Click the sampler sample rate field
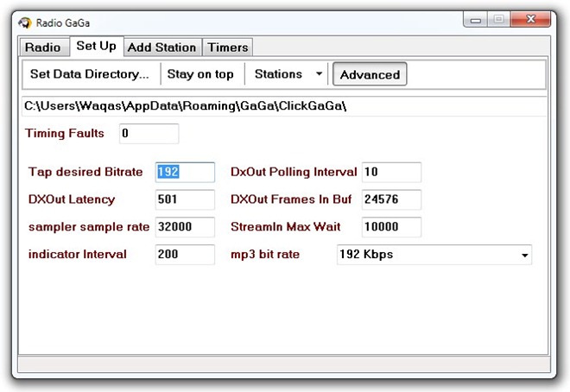This screenshot has width=570, height=392. [185, 227]
